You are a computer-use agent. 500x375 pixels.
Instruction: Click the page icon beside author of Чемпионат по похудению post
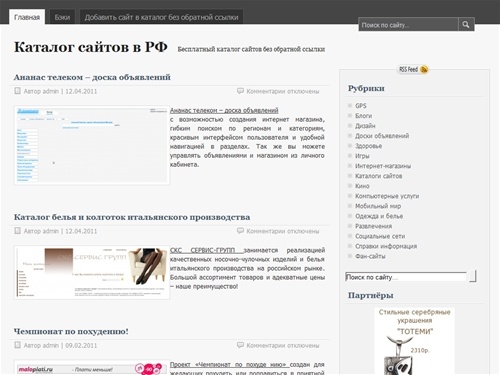tap(17, 345)
